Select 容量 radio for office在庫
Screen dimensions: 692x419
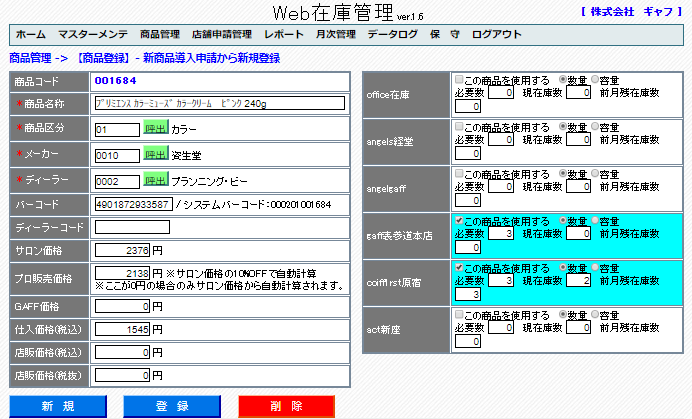(x=595, y=79)
